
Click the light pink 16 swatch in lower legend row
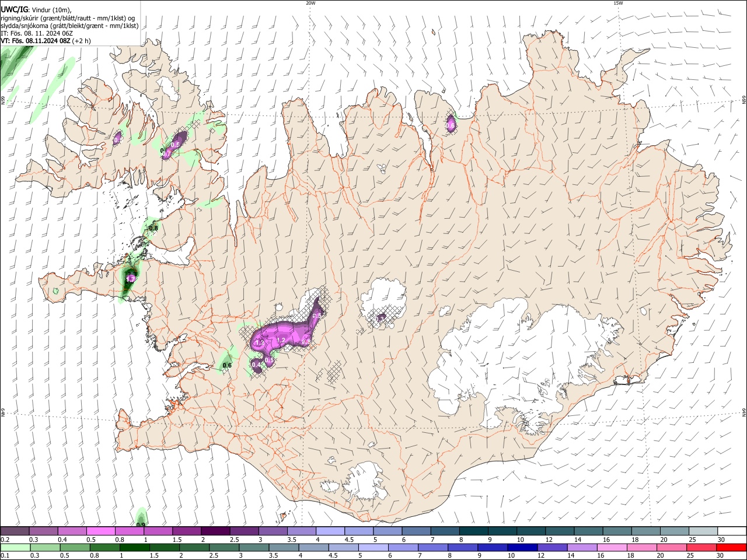pyautogui.click(x=612, y=547)
